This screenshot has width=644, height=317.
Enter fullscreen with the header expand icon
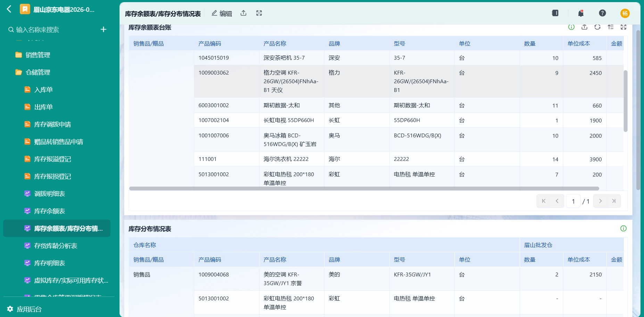click(259, 13)
